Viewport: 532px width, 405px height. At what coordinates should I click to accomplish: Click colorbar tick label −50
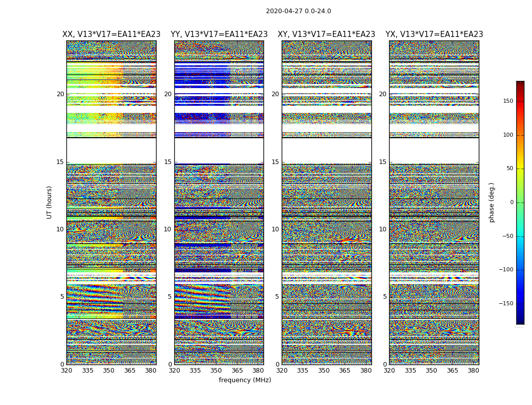pos(508,236)
